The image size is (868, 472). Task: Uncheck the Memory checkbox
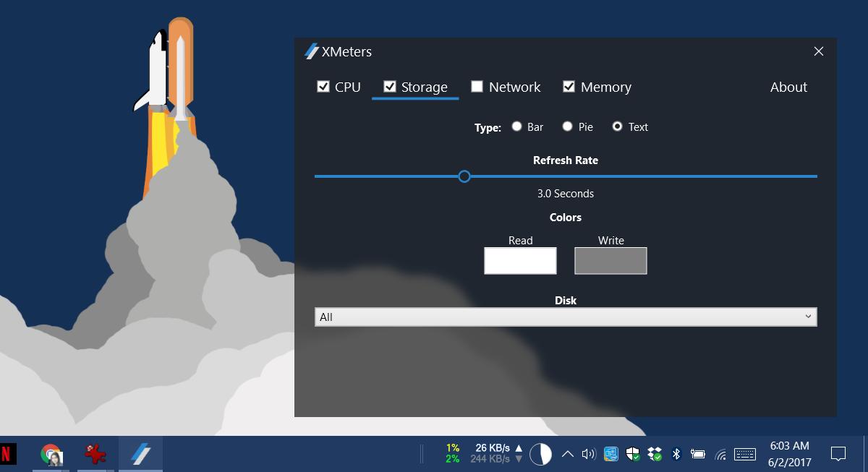tap(569, 87)
